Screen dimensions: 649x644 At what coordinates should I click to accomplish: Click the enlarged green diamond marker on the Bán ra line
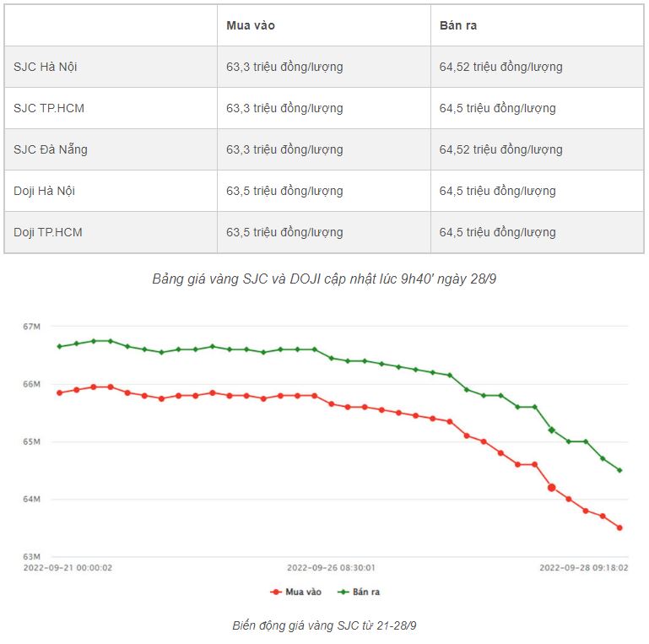[552, 430]
